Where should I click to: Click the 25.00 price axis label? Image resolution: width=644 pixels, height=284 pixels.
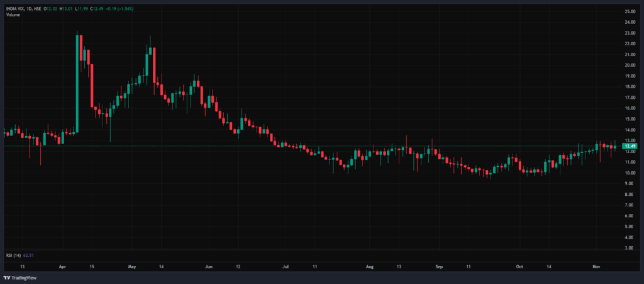point(630,12)
